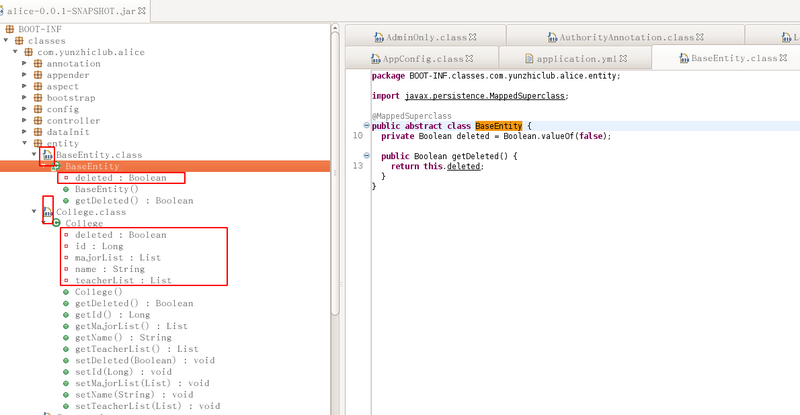Switch to the AppConfig.class tab
The width and height of the screenshot is (800, 415).
click(x=422, y=59)
